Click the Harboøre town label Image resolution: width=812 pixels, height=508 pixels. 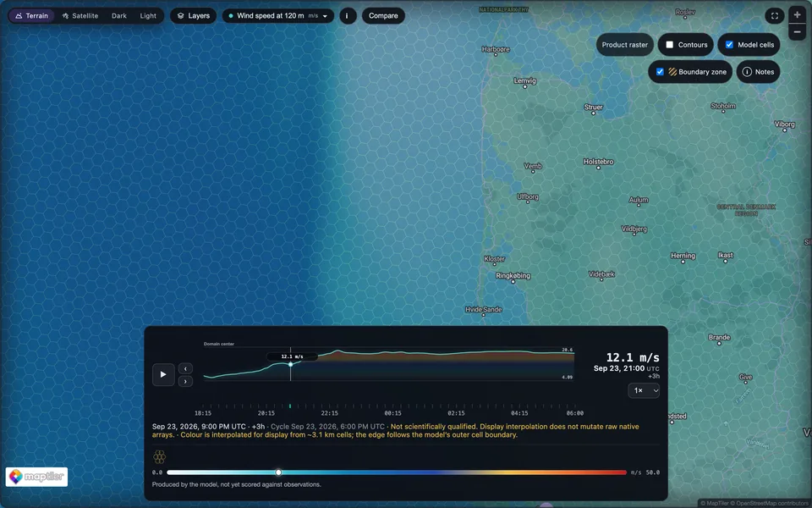pos(496,49)
